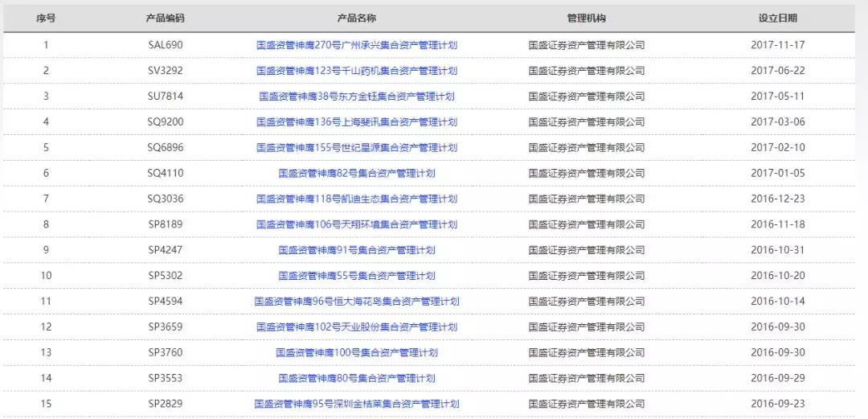868x419 pixels.
Task: Click the date 2016-11-18
Action: 778,224
